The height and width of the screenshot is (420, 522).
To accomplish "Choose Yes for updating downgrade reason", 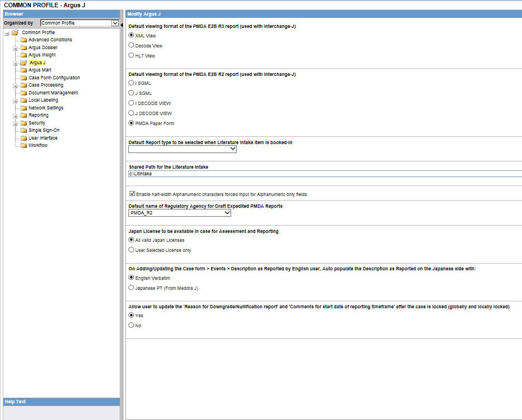I will coord(131,315).
